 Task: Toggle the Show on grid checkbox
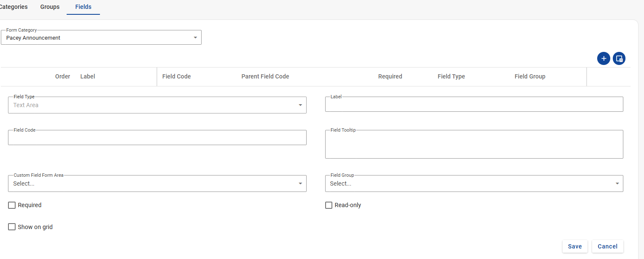[12, 227]
